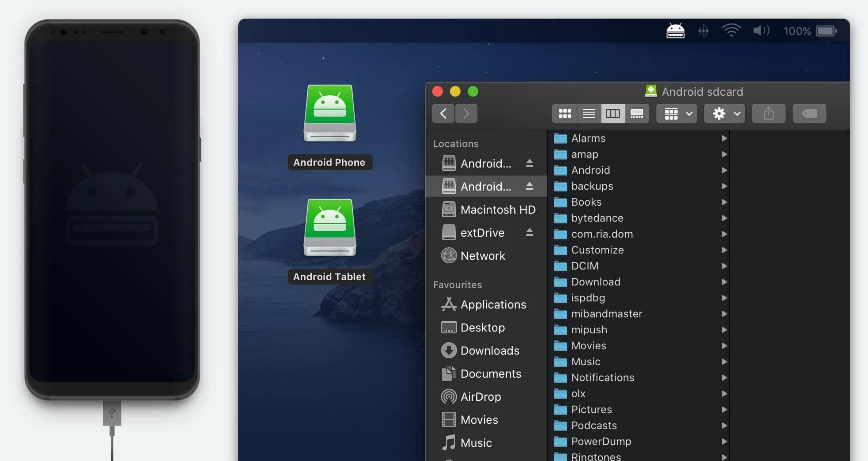Expand the DCIM folder arrow
The image size is (868, 461).
724,266
